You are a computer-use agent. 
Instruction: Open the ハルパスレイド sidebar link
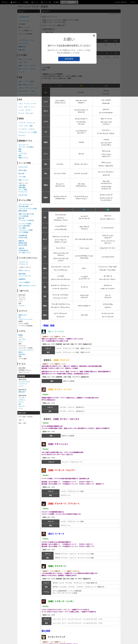(x=23, y=262)
